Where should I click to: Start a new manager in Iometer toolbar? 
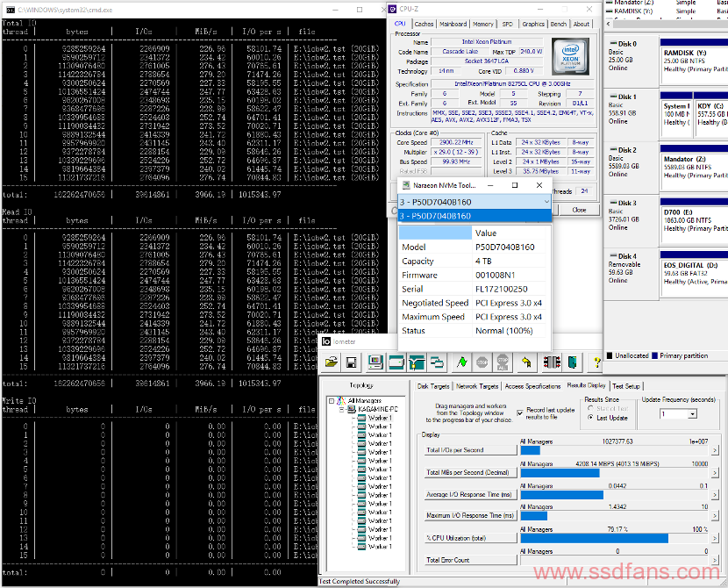(375, 362)
